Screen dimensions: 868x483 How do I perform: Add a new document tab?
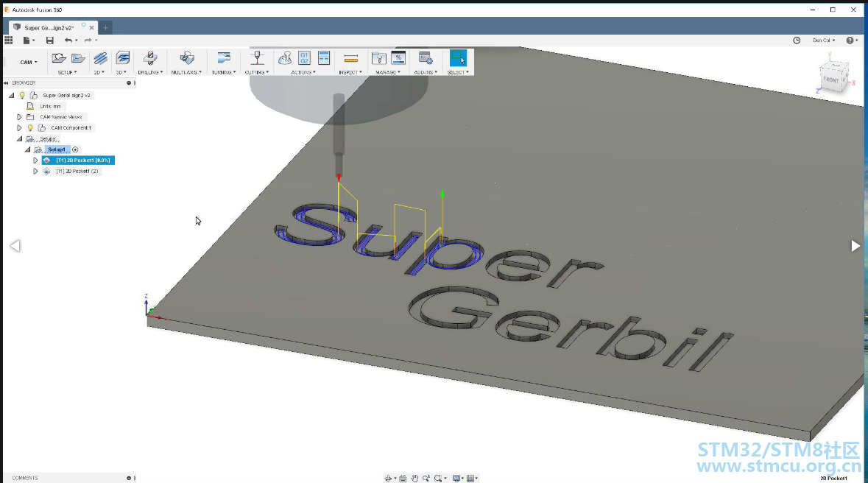click(105, 28)
